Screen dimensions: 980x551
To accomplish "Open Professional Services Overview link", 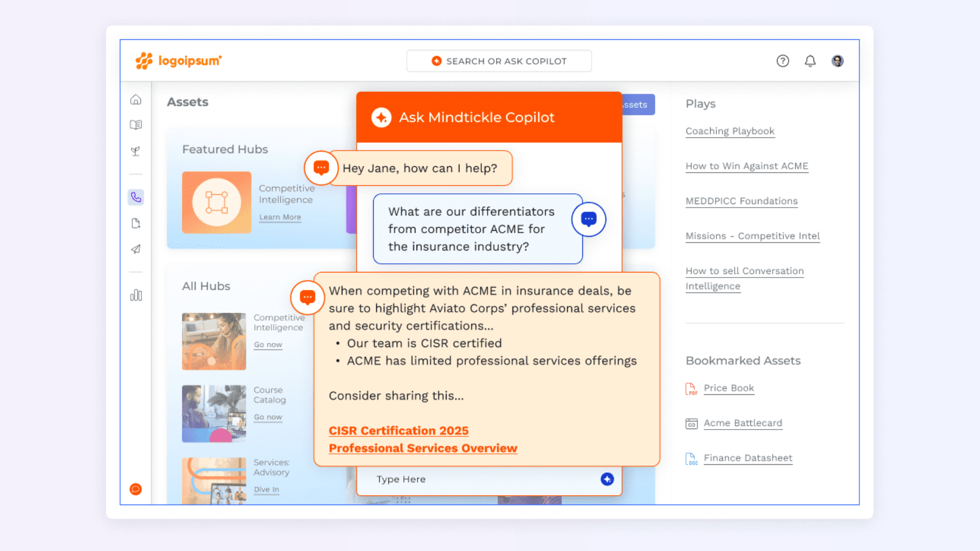I will tap(423, 448).
